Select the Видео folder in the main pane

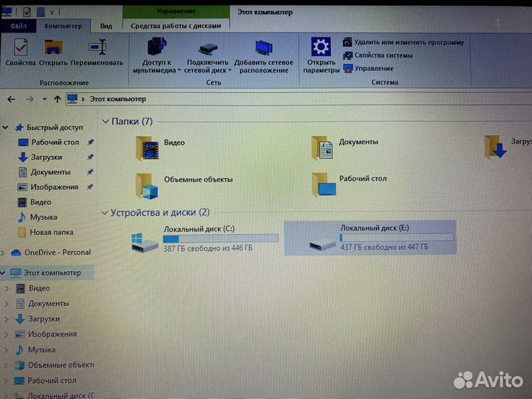(161, 148)
